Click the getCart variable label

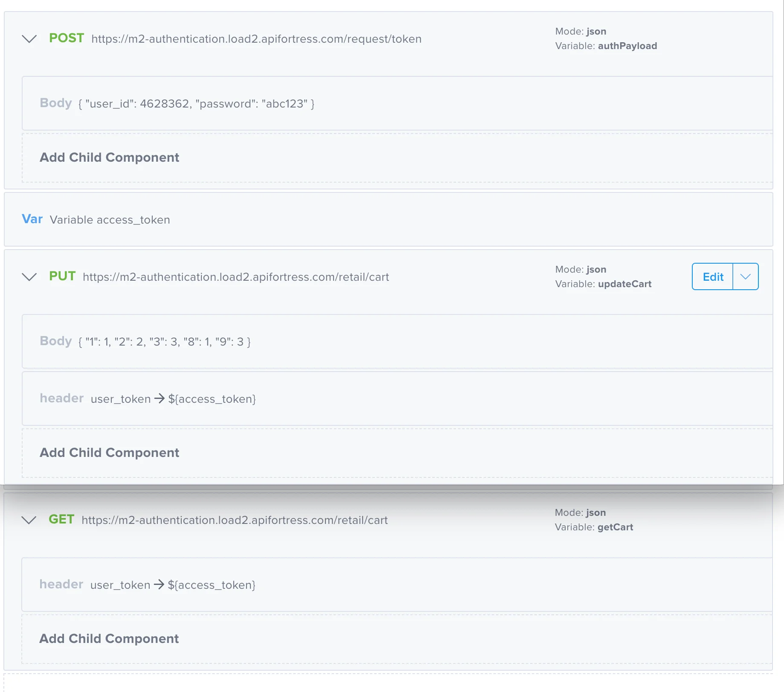pos(615,527)
